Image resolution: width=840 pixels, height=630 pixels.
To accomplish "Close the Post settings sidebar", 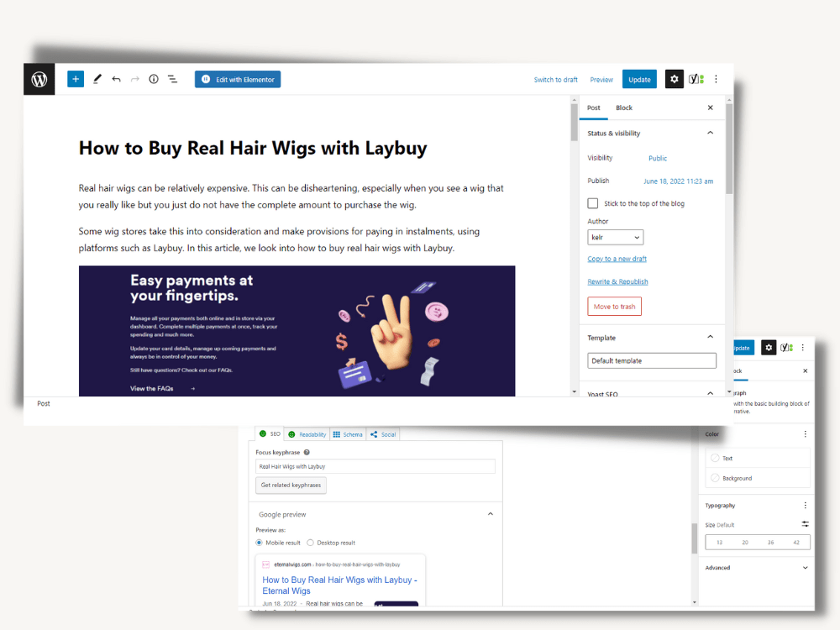I will coord(711,108).
